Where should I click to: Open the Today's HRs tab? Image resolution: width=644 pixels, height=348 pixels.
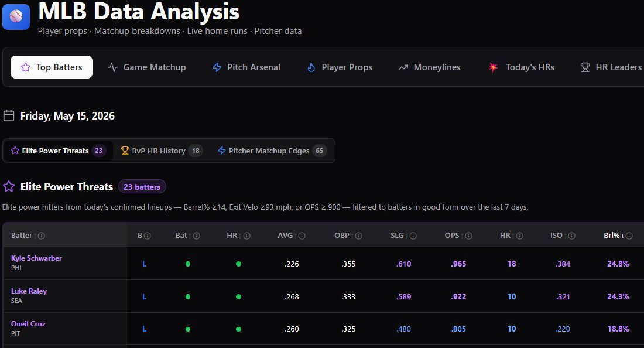521,67
